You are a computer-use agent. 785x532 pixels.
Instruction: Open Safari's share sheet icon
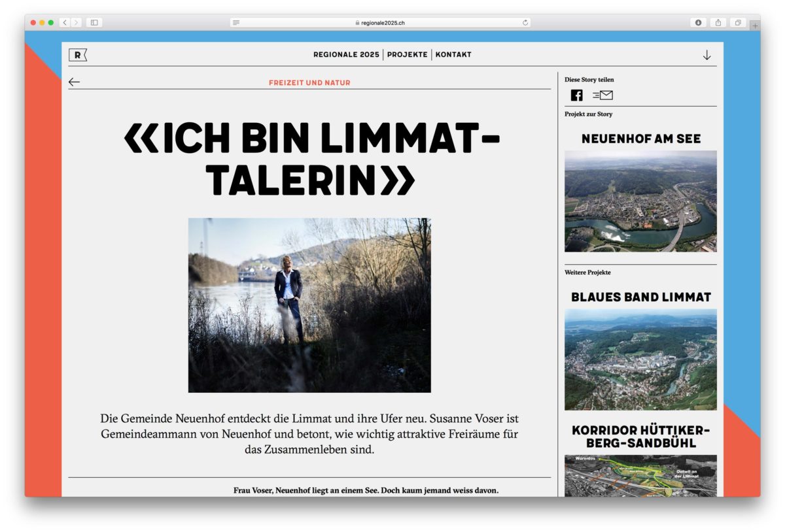[x=718, y=23]
